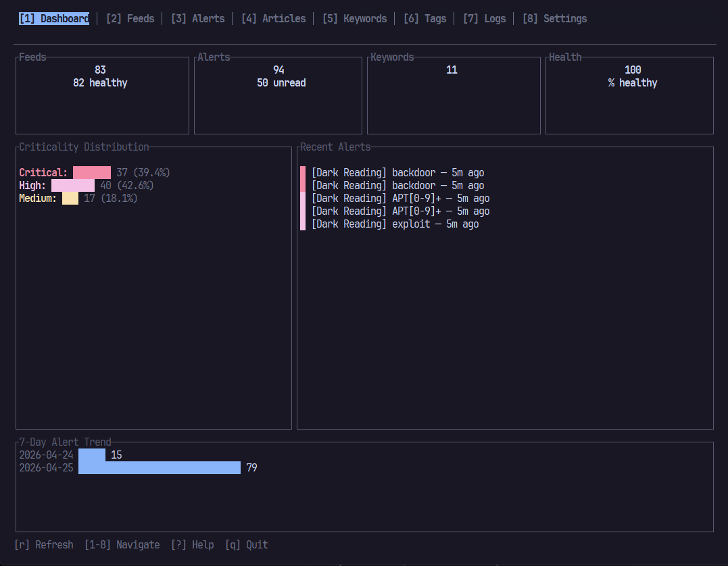Select the Dark Reading exploit alert
Image resolution: width=728 pixels, height=566 pixels.
point(395,224)
